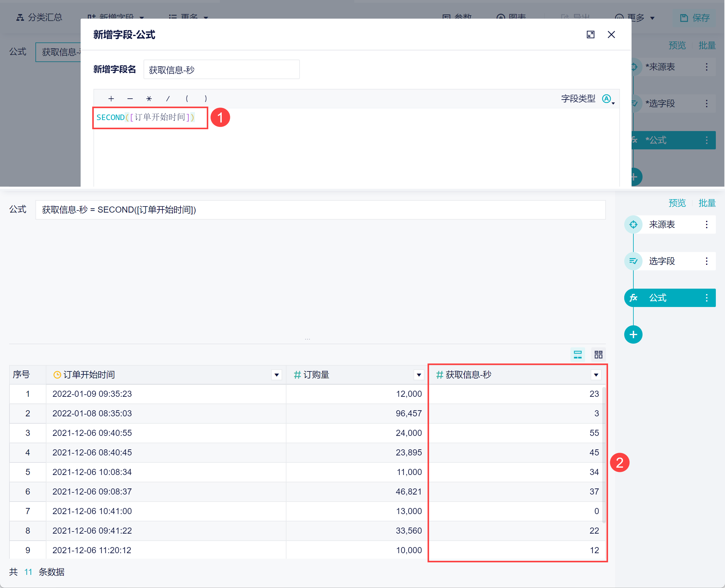Open rightmost 更多 menu in background toolbar
The height and width of the screenshot is (588, 725).
(634, 18)
